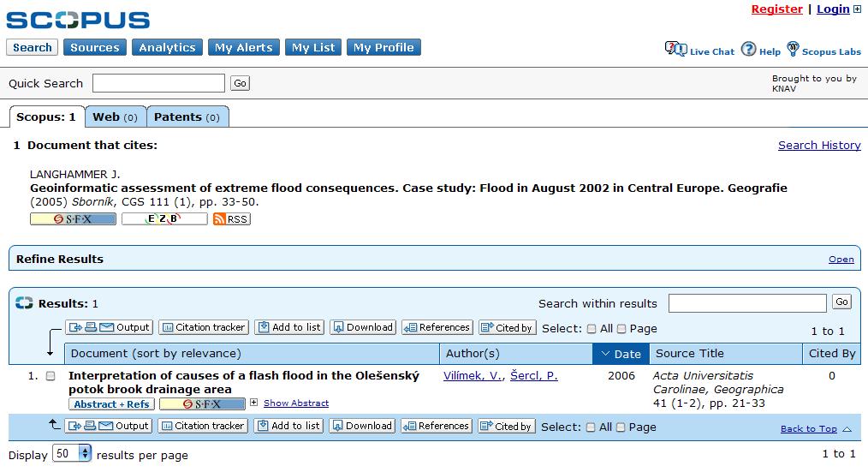Click the top Citation tracker button
The height and width of the screenshot is (472, 868).
204,327
